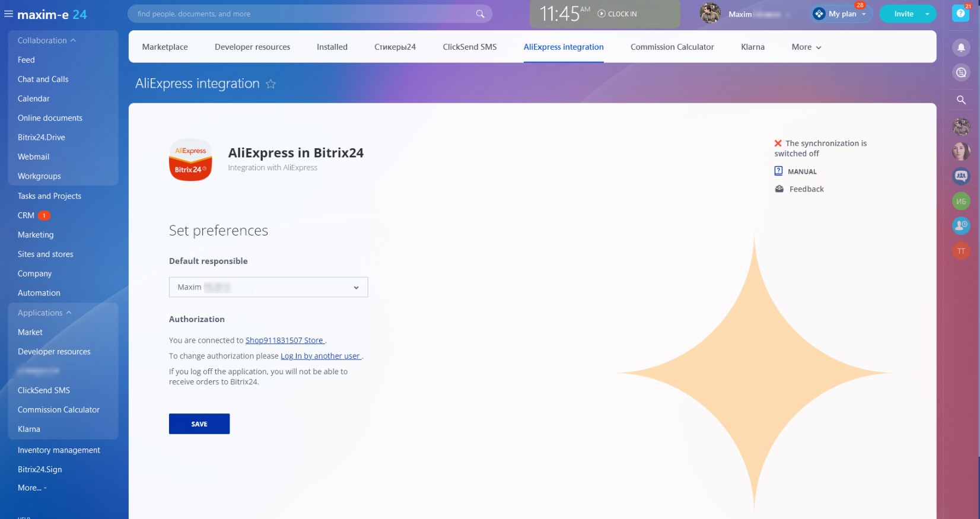Open the ClickSend SMS tab
This screenshot has width=980, height=519.
(470, 47)
